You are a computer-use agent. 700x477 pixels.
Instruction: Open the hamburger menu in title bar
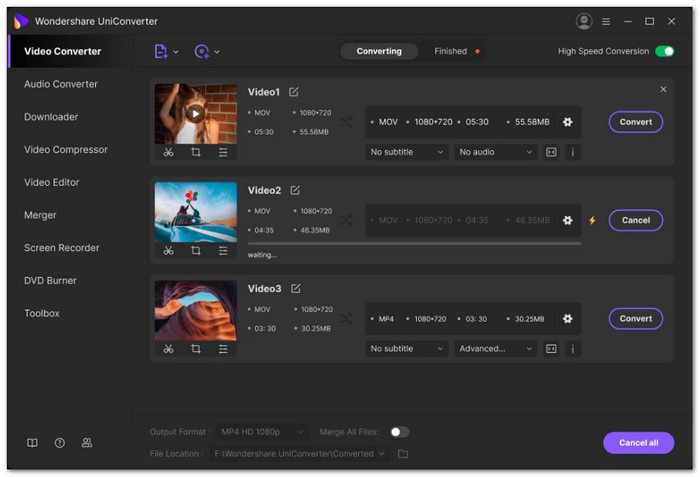click(x=606, y=21)
